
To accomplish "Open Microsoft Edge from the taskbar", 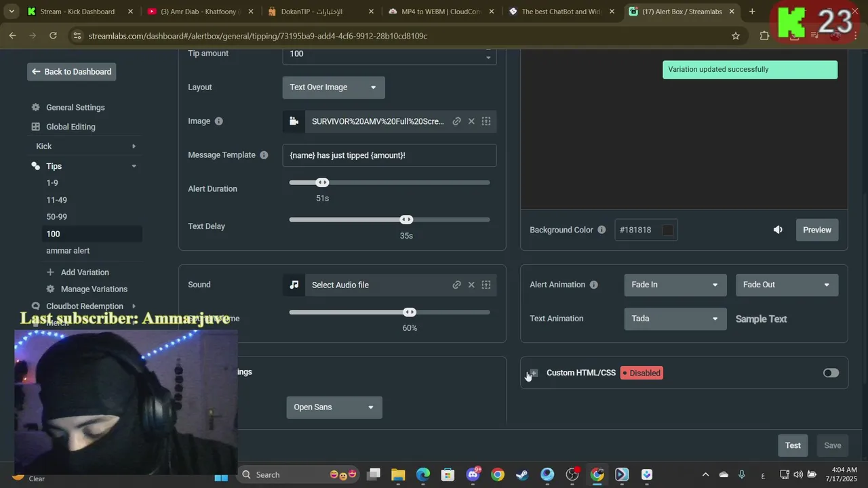I will [423, 474].
